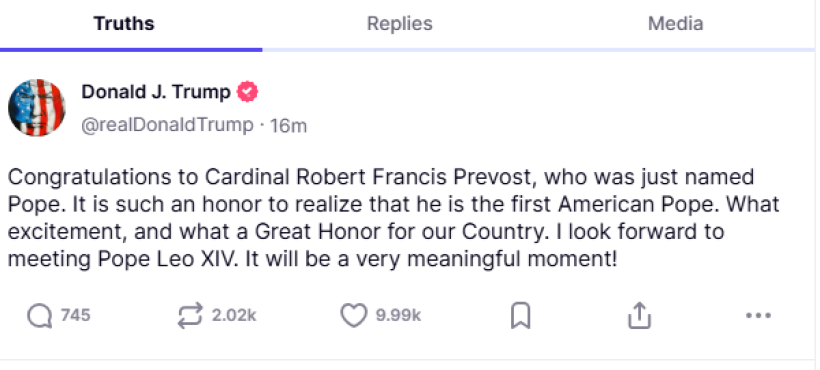
Task: Click the words 'Cardinal Robert Francis Prevost'
Action: point(368,177)
